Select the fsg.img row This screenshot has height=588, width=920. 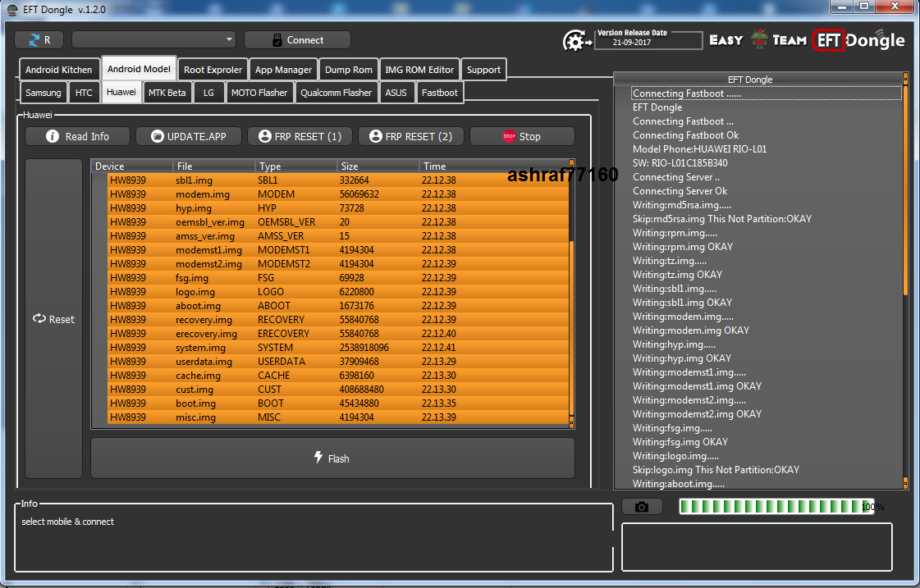338,278
